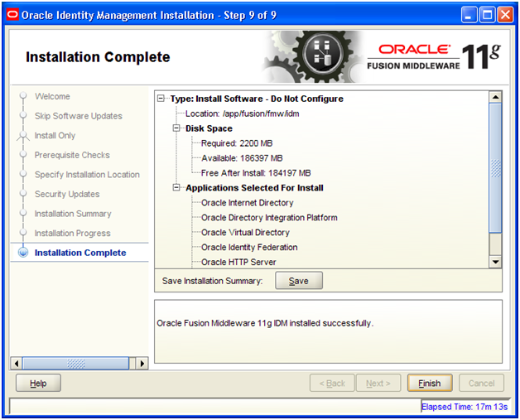Click the disabled Next button
Screen dimensions: 520x420
pos(378,384)
